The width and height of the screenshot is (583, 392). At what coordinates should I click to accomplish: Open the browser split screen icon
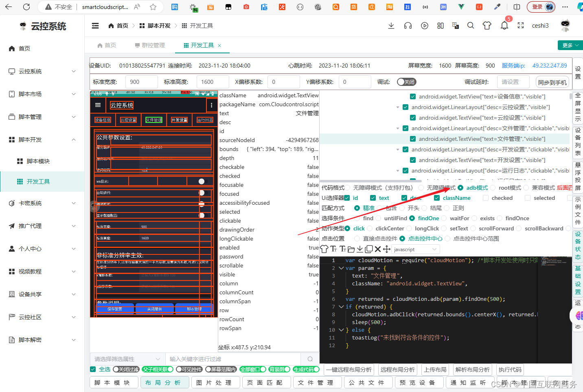(517, 7)
